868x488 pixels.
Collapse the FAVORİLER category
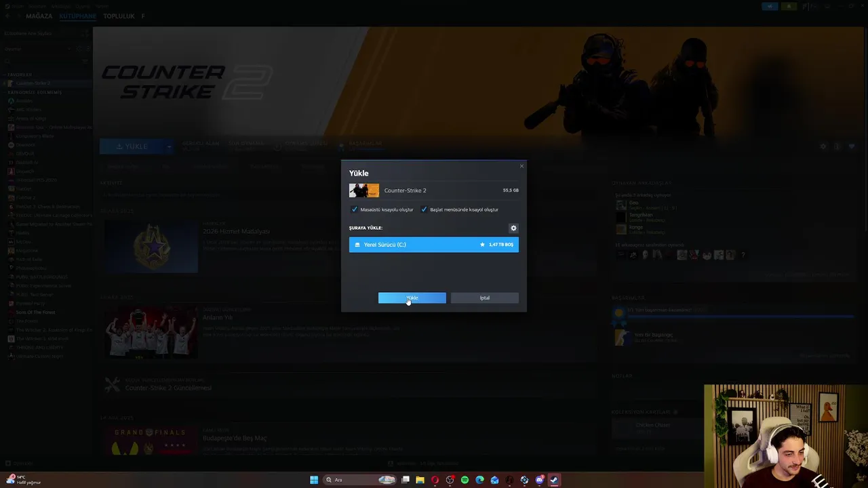coord(18,75)
